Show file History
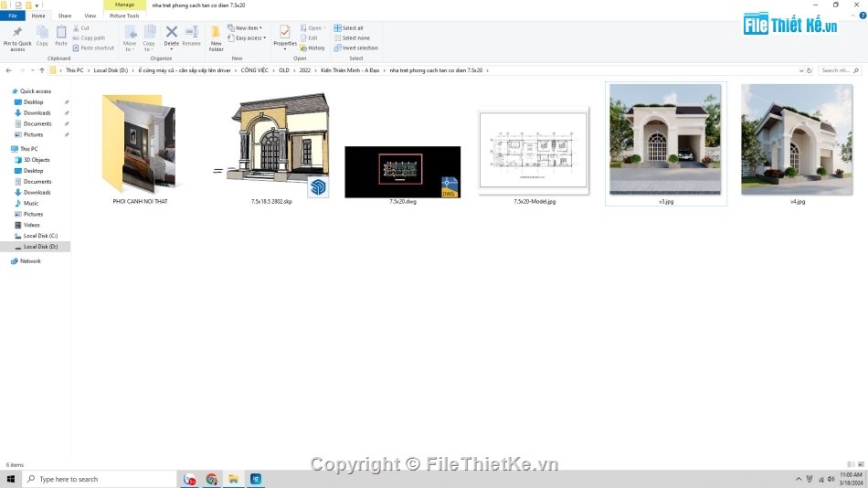 312,48
